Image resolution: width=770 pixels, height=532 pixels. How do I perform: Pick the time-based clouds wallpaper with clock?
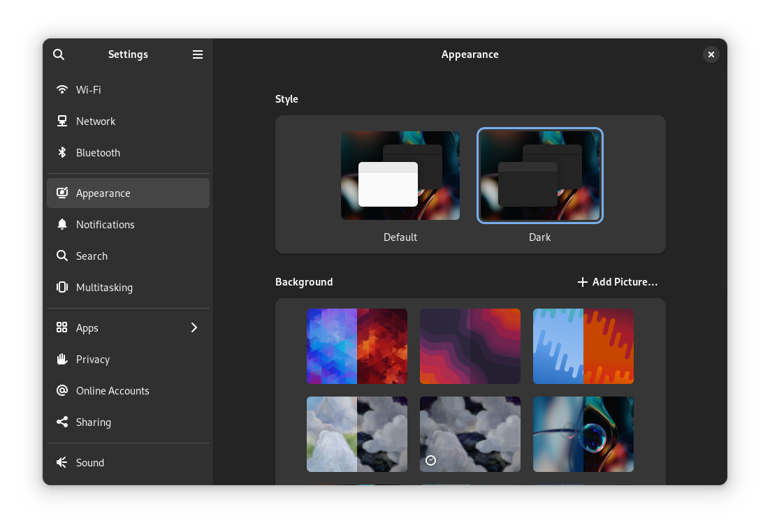point(470,434)
